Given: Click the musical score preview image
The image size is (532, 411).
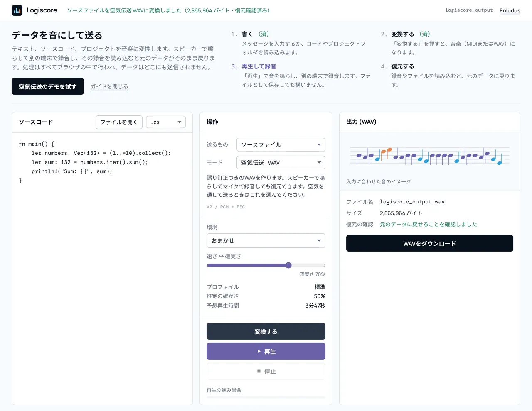Looking at the screenshot, I should point(430,156).
